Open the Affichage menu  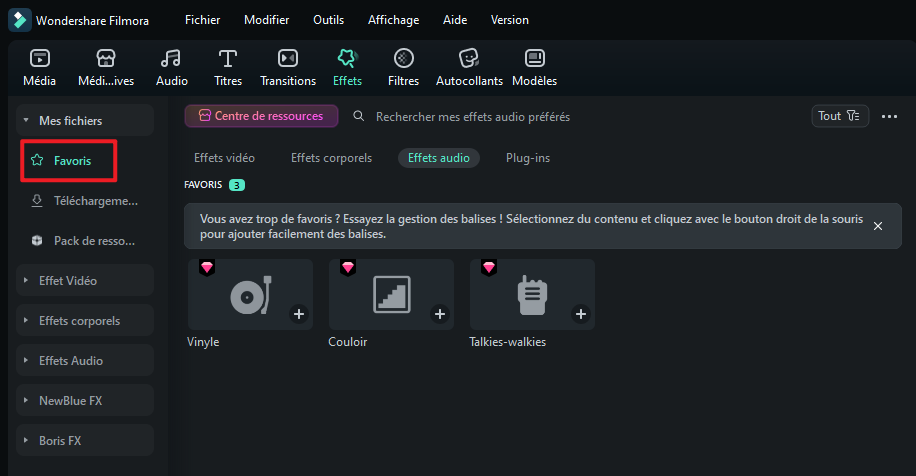[x=394, y=20]
